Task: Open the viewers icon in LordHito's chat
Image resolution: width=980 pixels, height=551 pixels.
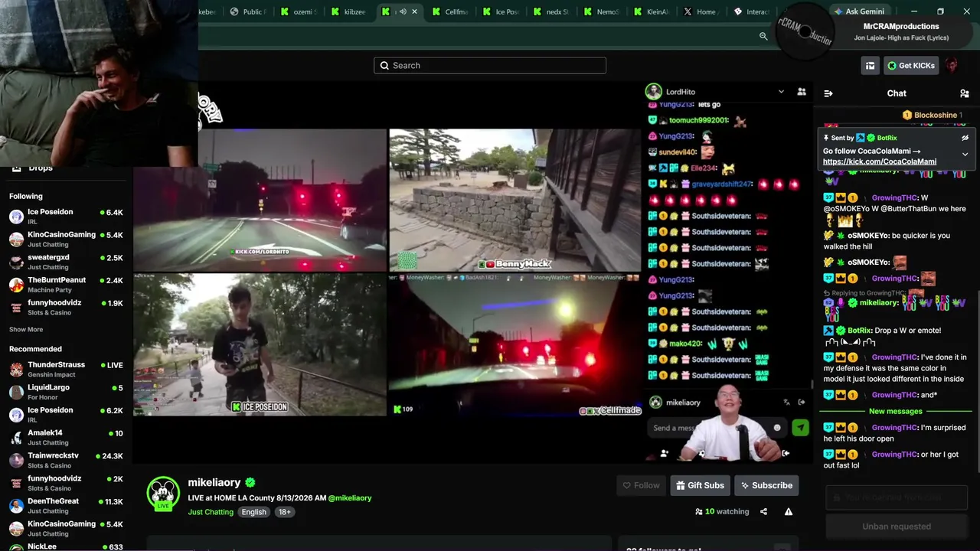Action: (x=802, y=92)
